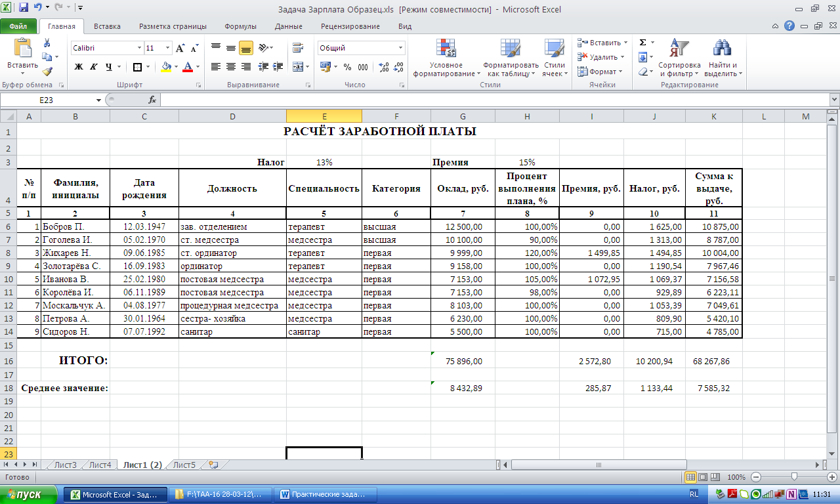The image size is (840, 504).
Task: Click the increase decimal icon
Action: coord(384,66)
